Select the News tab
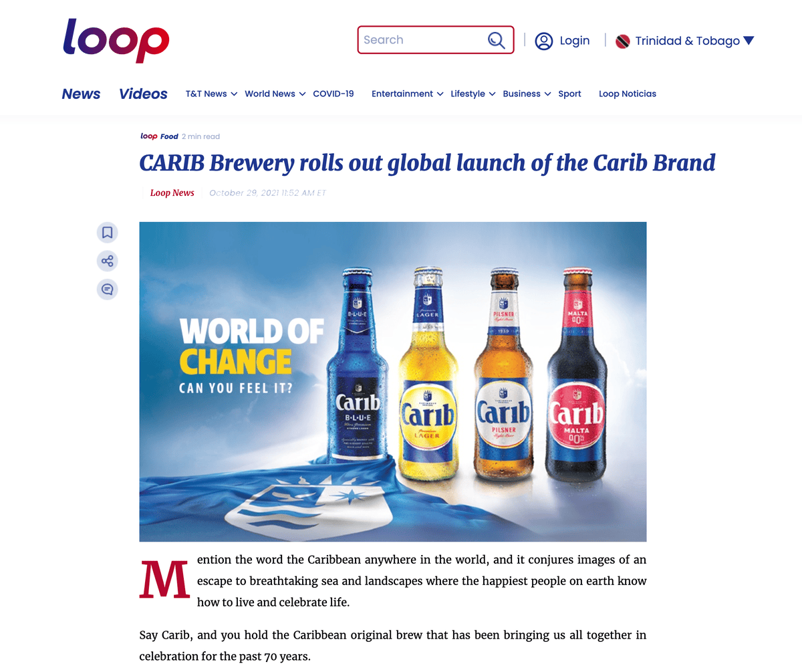 pyautogui.click(x=81, y=94)
